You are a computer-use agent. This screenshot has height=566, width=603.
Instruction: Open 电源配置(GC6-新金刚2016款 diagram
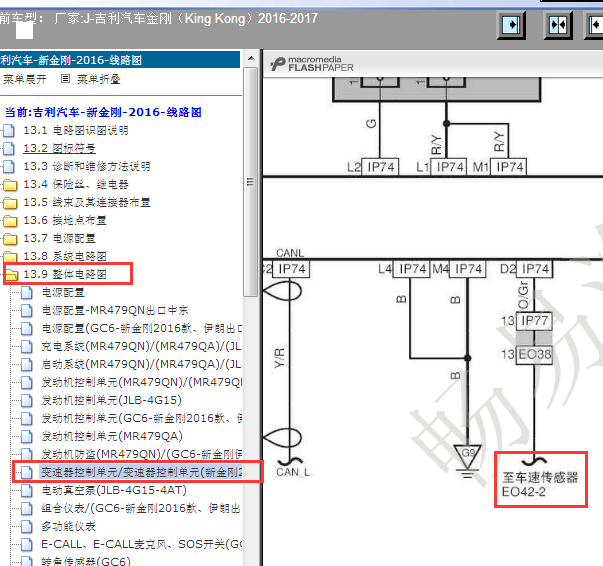tap(142, 328)
